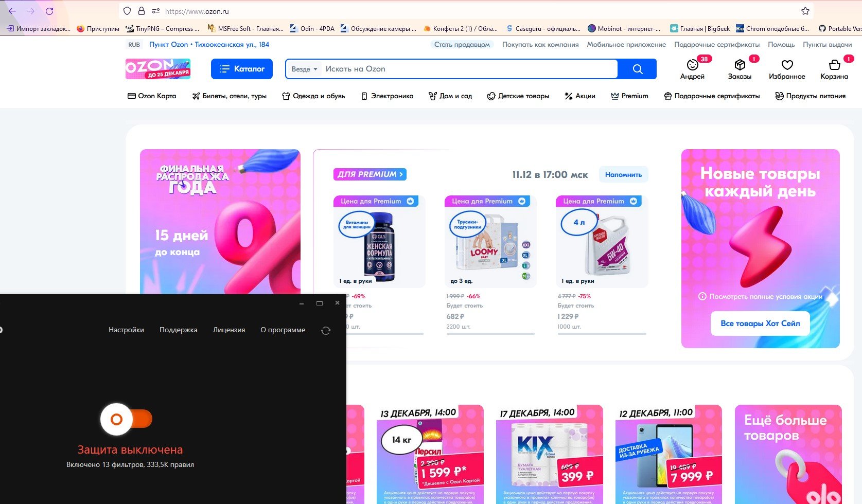Open the Корзина cart icon
Screen dimensions: 862x504
[x=834, y=65]
